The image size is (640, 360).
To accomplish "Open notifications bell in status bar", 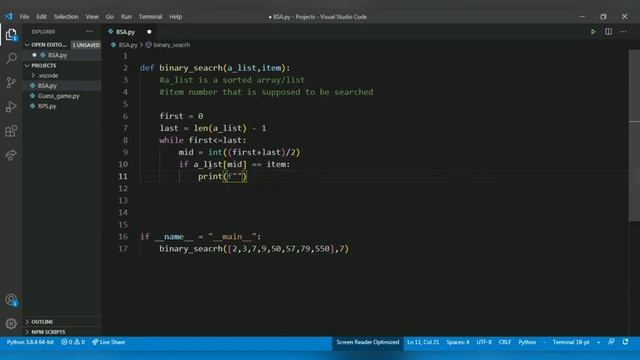I will pyautogui.click(x=625, y=342).
